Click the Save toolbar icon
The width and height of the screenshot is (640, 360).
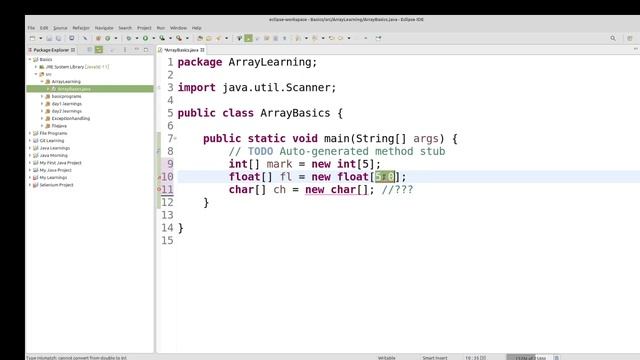click(x=49, y=38)
